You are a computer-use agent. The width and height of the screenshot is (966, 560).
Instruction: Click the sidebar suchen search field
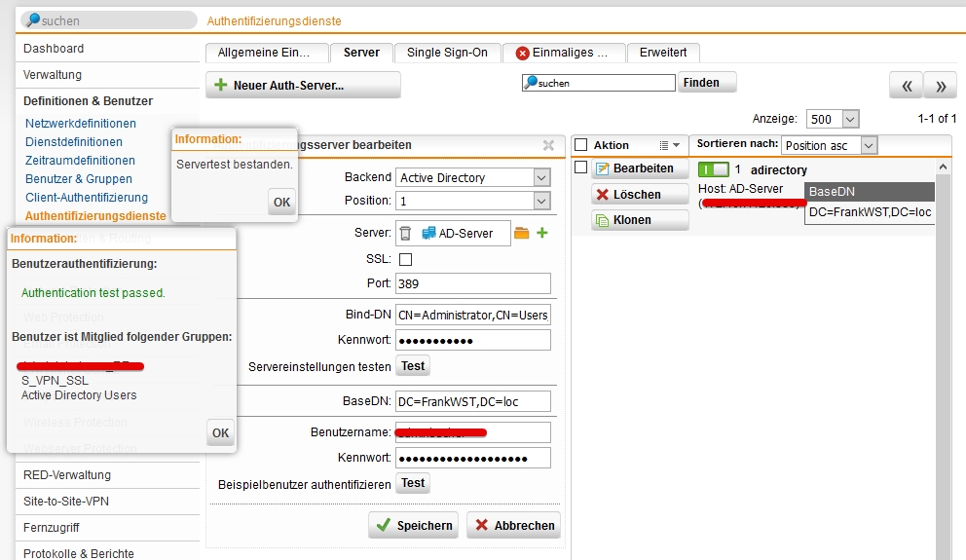coord(109,20)
